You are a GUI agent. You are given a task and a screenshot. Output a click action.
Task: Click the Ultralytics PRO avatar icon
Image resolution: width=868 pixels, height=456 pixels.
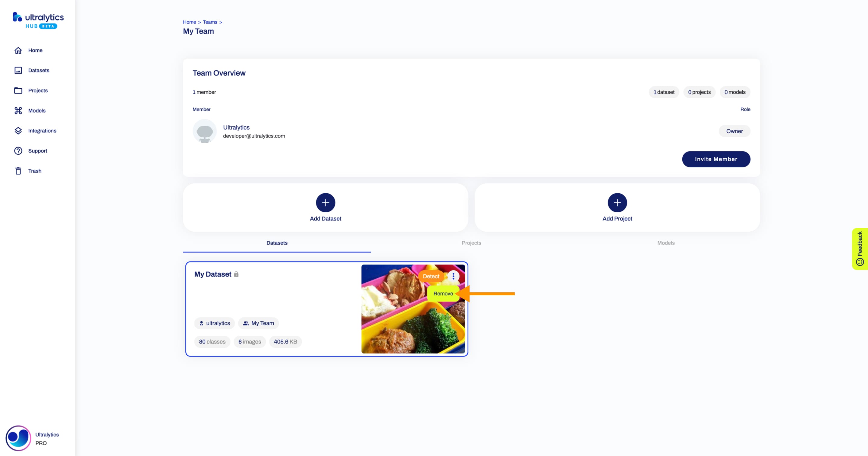(x=17, y=438)
